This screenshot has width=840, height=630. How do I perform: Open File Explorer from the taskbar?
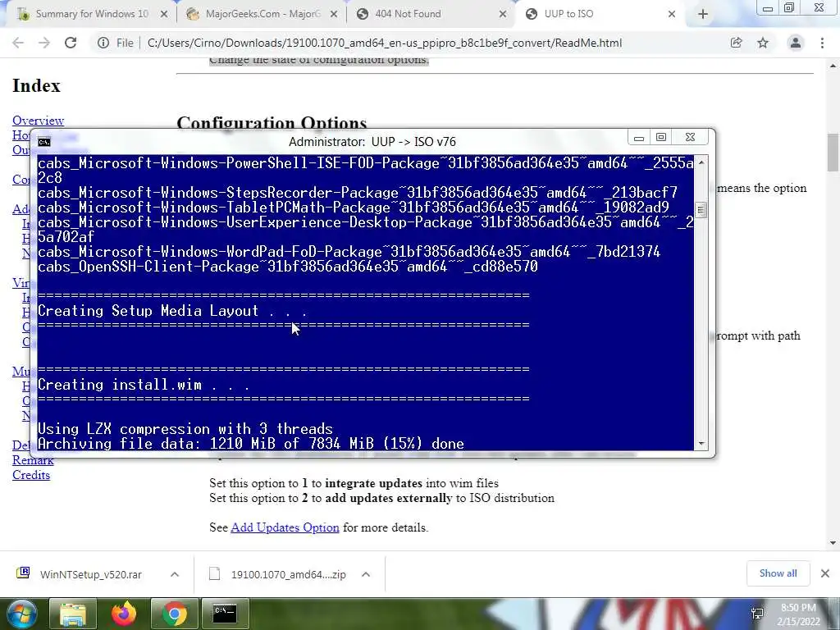point(73,614)
